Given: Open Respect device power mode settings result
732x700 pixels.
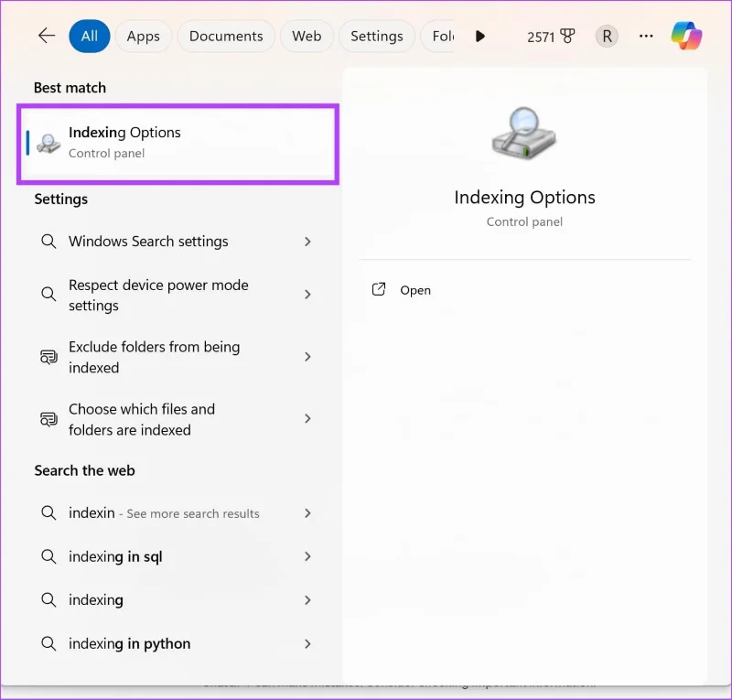Looking at the screenshot, I should [x=178, y=295].
